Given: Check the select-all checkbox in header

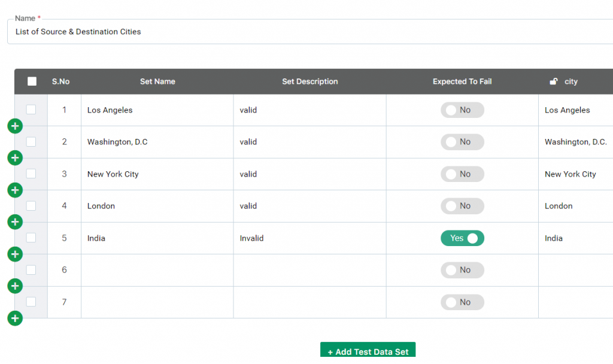Looking at the screenshot, I should pos(32,81).
